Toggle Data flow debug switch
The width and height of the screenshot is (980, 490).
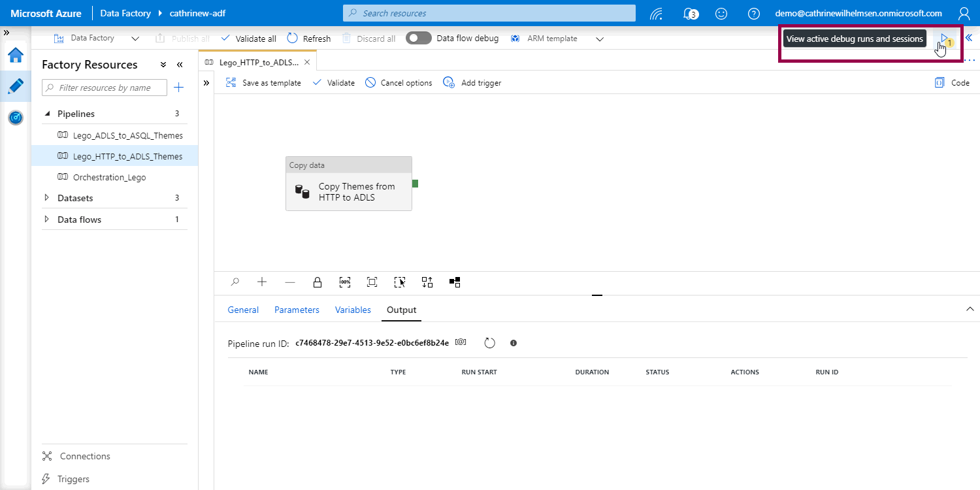coord(418,39)
